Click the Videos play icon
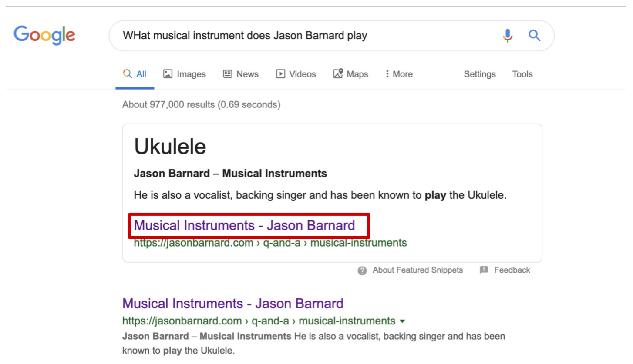The width and height of the screenshot is (633, 364). (280, 74)
